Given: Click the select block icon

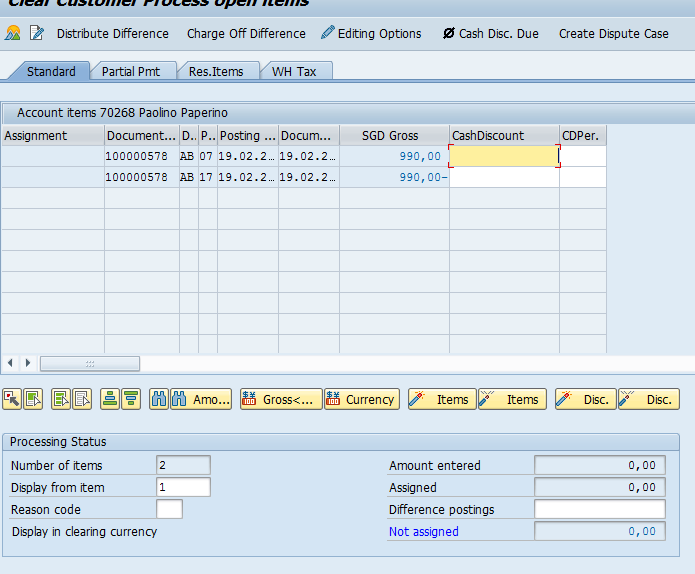Looking at the screenshot, I should tap(61, 399).
